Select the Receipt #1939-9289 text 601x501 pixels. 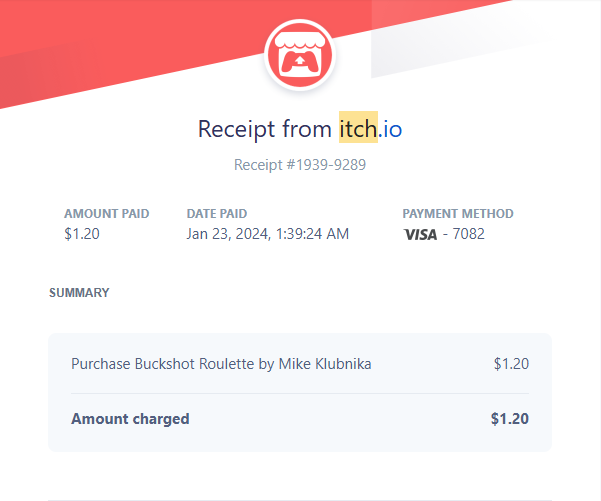(300, 165)
